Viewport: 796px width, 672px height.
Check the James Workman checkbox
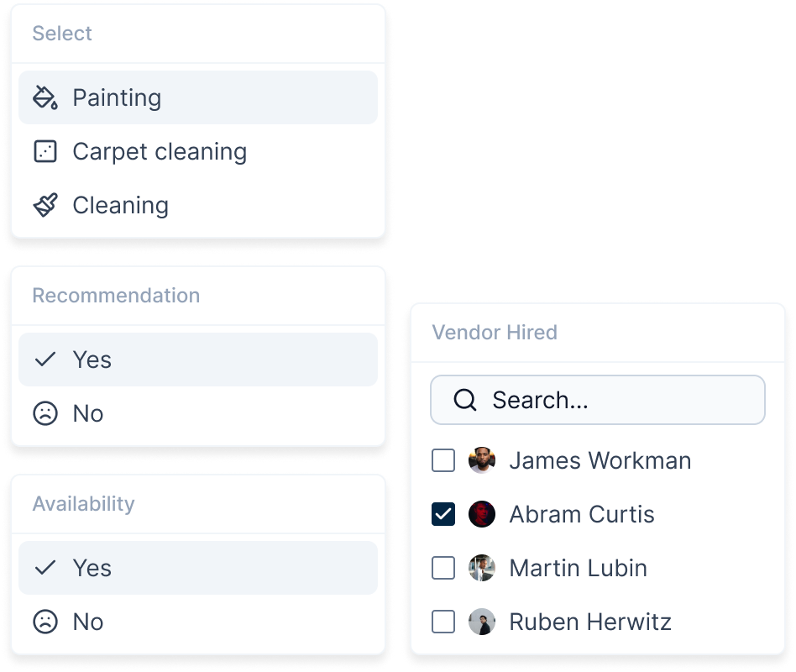(x=443, y=460)
